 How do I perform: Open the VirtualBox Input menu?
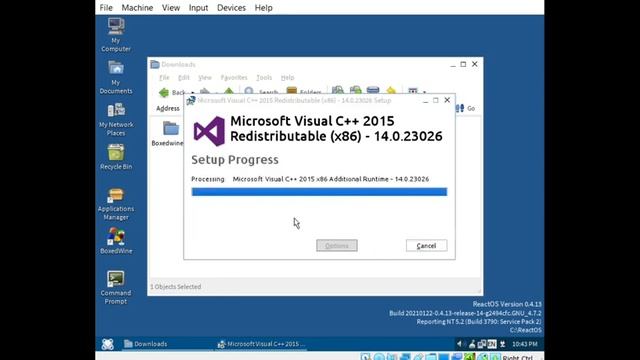[198, 8]
